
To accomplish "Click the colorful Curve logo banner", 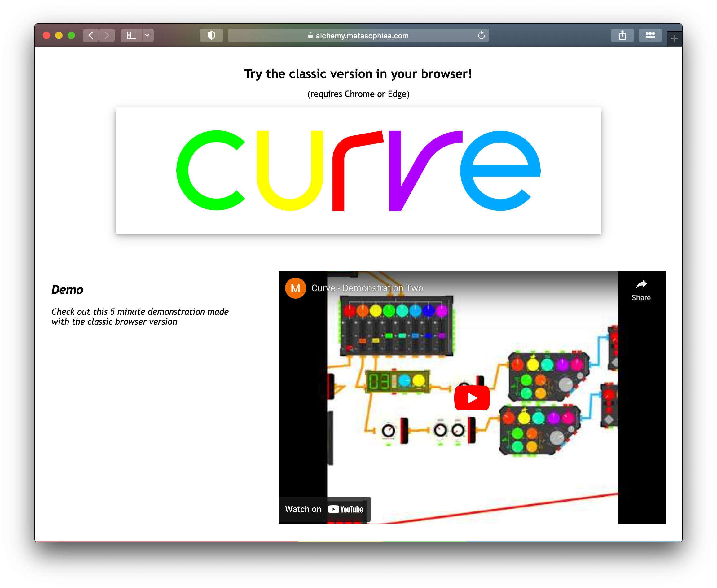I will coord(358,170).
